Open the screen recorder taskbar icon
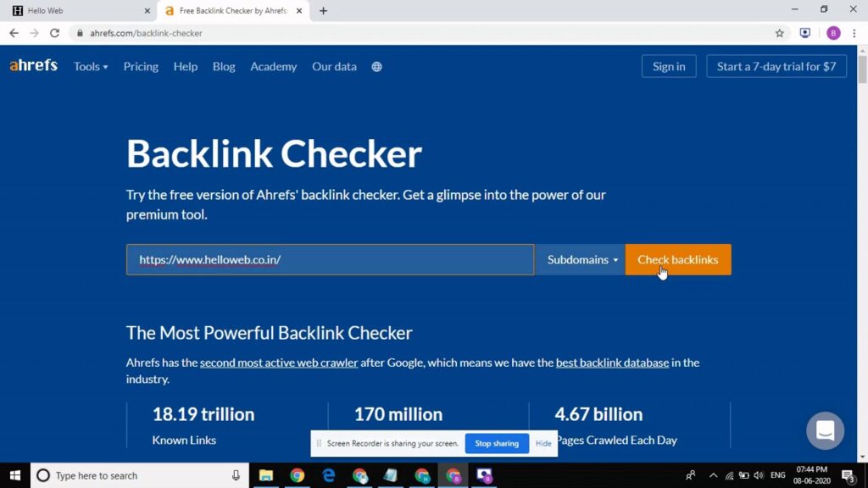 (x=484, y=475)
